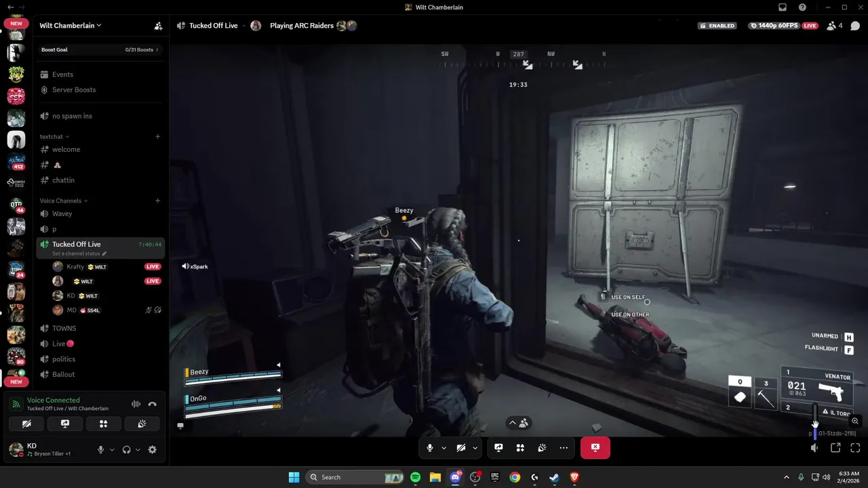Add a channel to Voice Channels category

(x=158, y=201)
